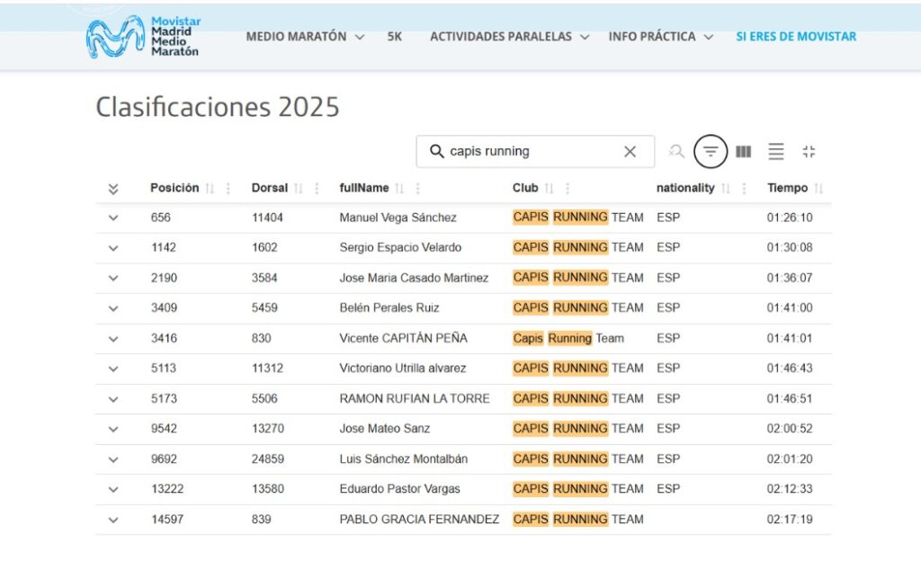
Task: Expand Belén Perales Ruiz row
Action: point(113,308)
